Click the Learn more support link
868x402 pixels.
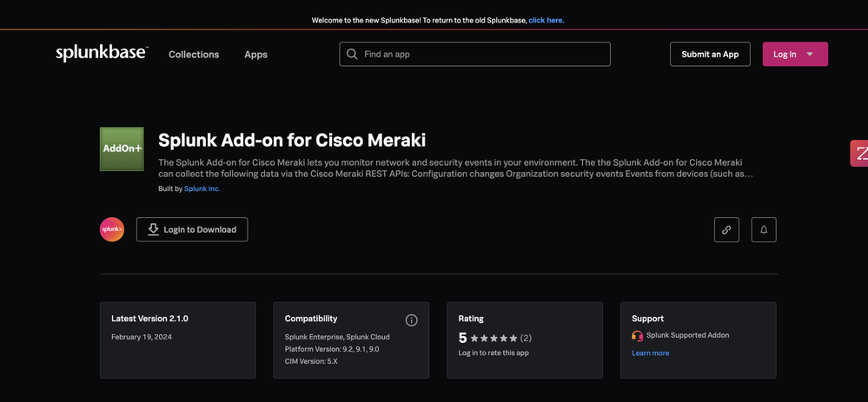[x=650, y=353]
